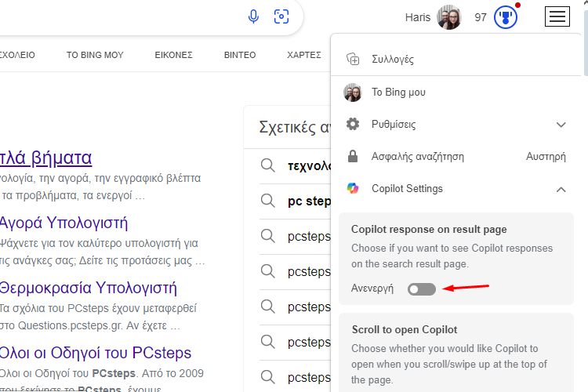
Task: Open Όλοι οι Οδηγοί του PCsteps link
Action: click(95, 353)
